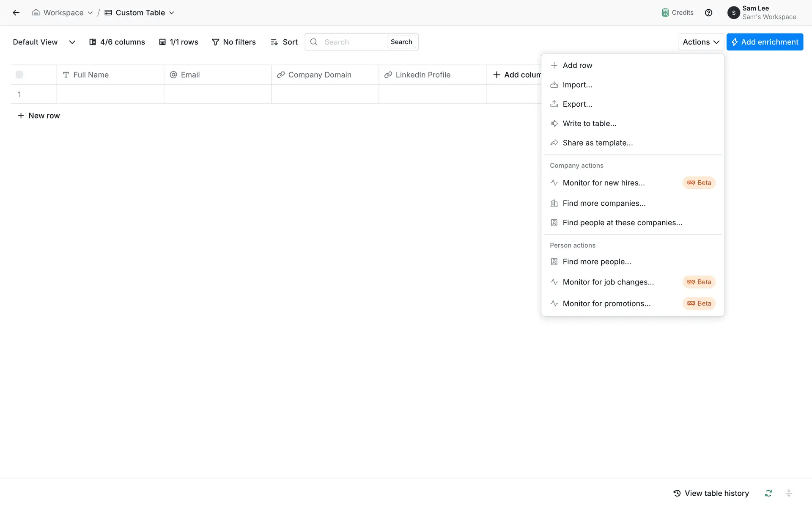This screenshot has height=508, width=812.
Task: Click into the Search input field
Action: click(x=353, y=42)
